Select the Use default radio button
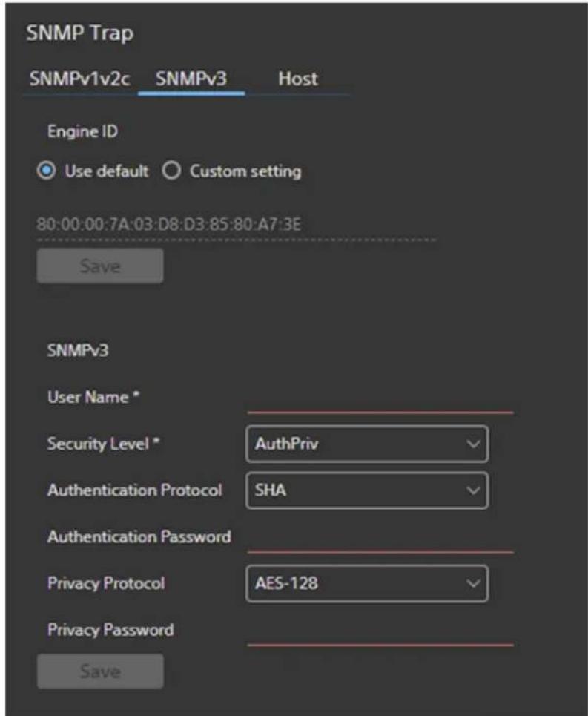 coord(46,171)
